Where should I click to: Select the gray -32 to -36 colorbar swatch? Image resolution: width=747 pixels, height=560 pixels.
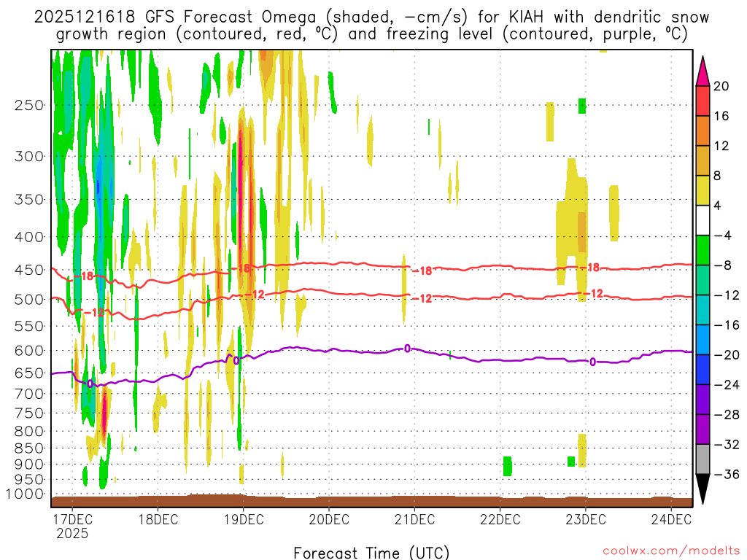point(703,459)
